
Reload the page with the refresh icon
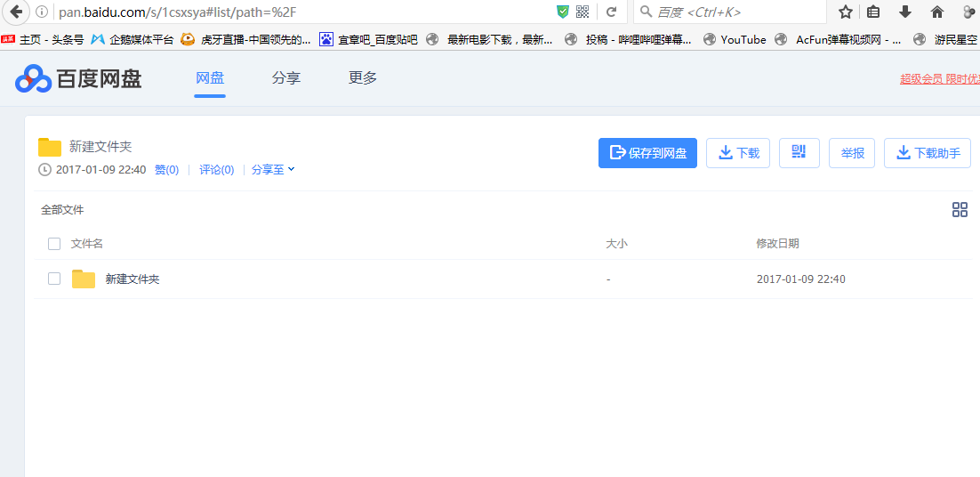pyautogui.click(x=612, y=12)
